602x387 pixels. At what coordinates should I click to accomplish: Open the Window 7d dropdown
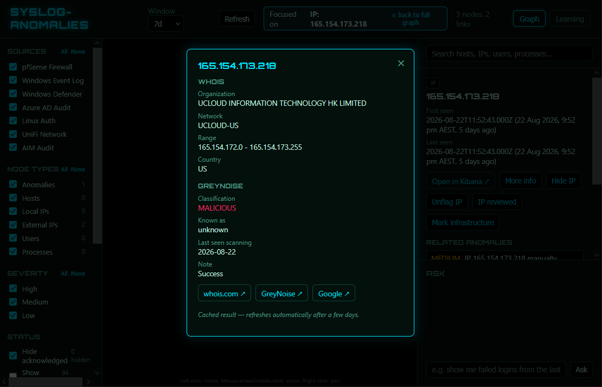tap(166, 24)
